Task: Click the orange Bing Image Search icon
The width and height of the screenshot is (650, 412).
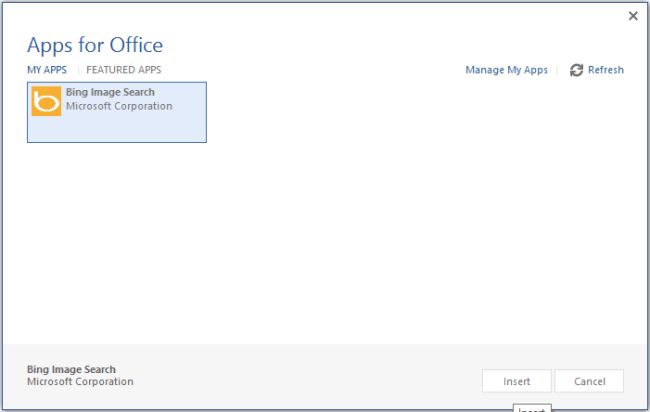Action: coord(46,101)
